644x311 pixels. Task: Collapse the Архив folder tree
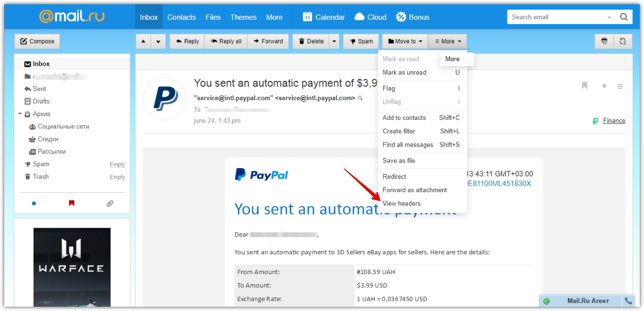click(x=19, y=113)
